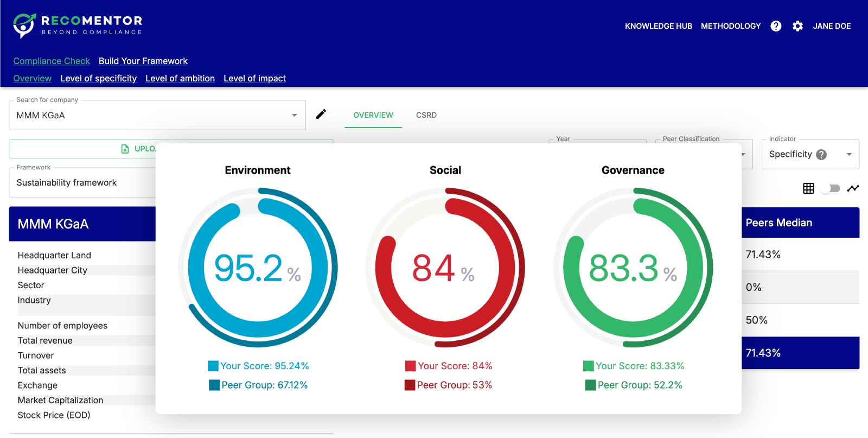
Task: Click Peer Group: 53% legend
Action: pos(455,385)
